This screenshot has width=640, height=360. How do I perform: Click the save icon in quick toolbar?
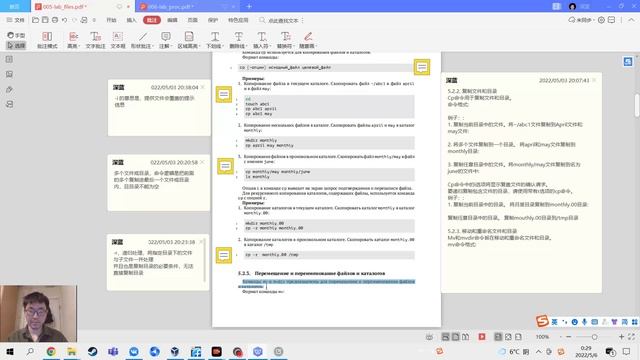45,20
